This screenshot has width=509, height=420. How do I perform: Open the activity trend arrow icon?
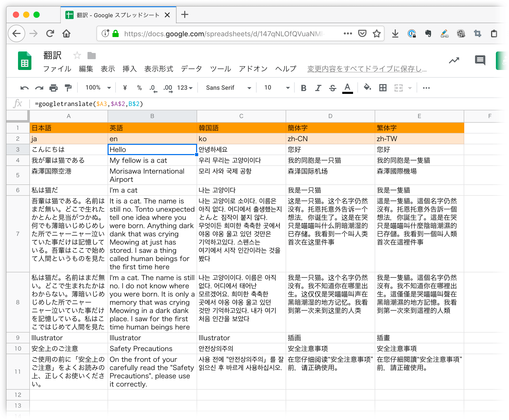(454, 60)
